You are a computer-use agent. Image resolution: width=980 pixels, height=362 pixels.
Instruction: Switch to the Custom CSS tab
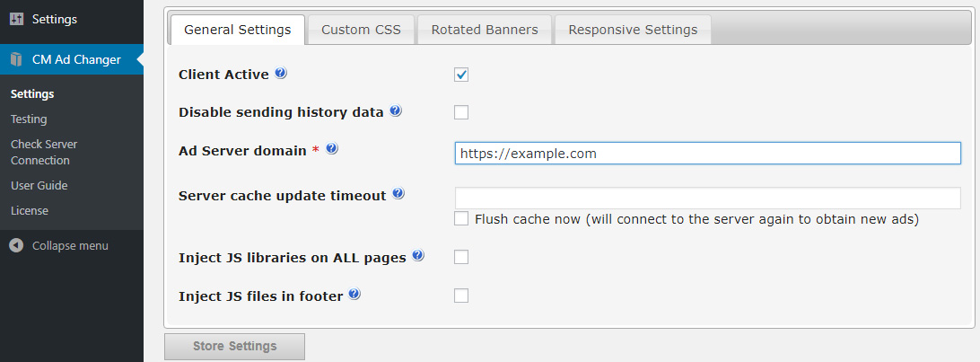(362, 30)
